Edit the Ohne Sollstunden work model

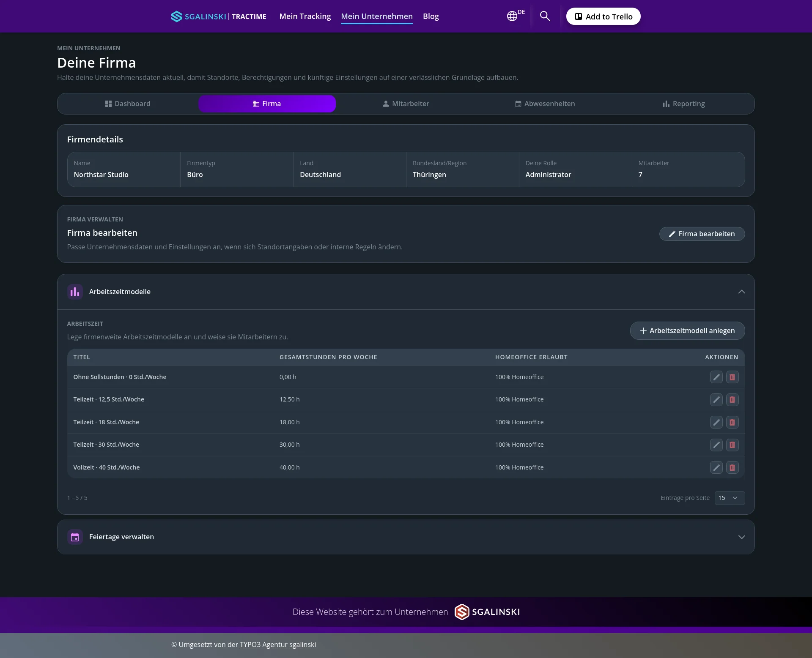pyautogui.click(x=716, y=377)
